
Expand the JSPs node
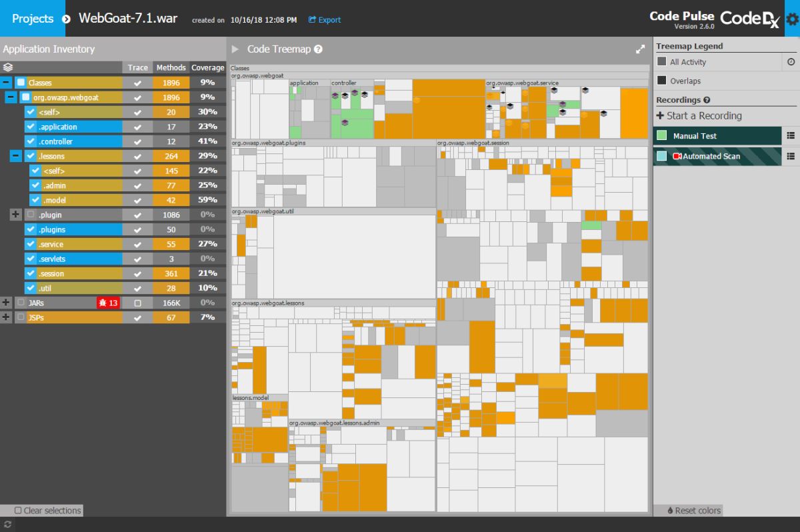[6, 317]
